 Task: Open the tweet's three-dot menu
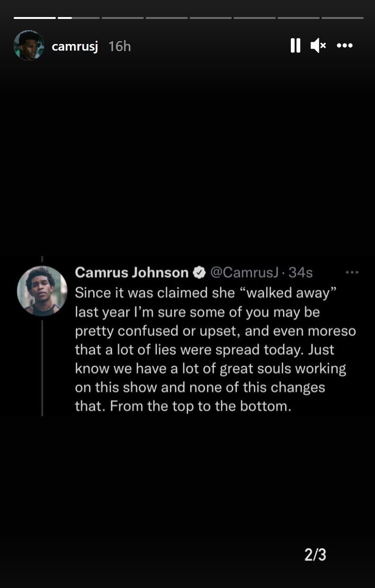click(352, 272)
